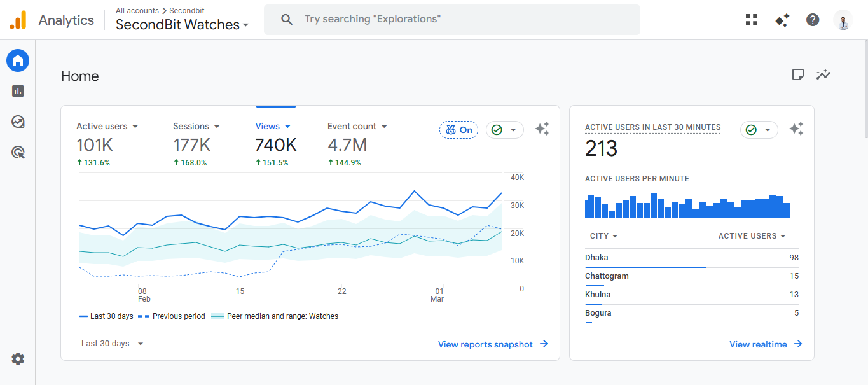
Task: Open data quality checkmark dropdown on chart card
Action: (x=505, y=130)
